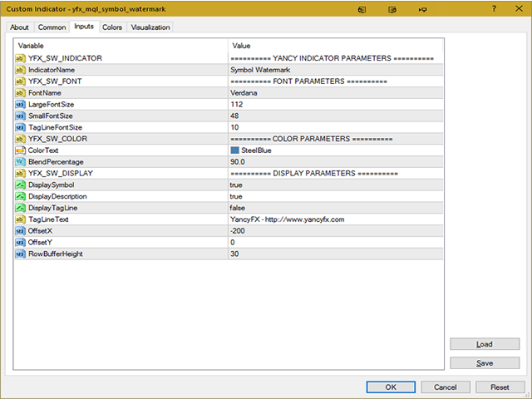Click the first title bar icon left of the help button
Screen dimensions: 532x399
(423, 9)
